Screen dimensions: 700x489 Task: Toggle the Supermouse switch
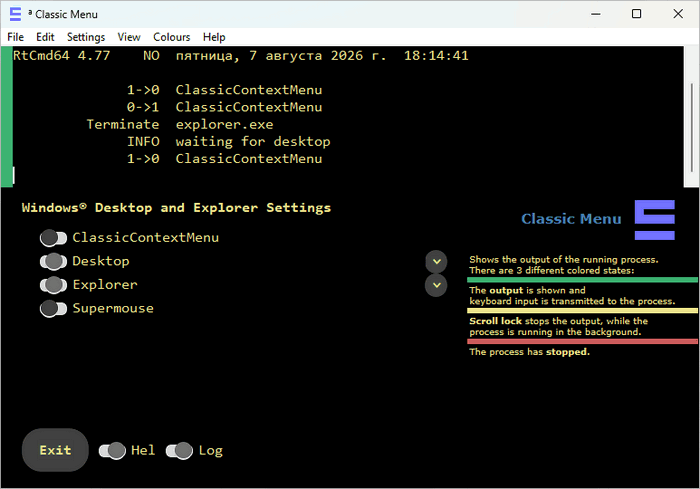(53, 309)
